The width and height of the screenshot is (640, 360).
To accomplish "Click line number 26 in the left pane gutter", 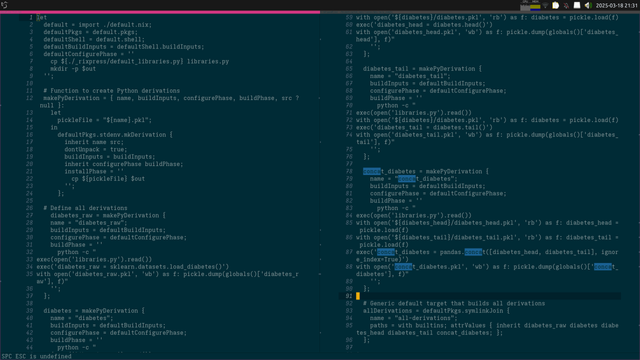I will click(30, 209).
